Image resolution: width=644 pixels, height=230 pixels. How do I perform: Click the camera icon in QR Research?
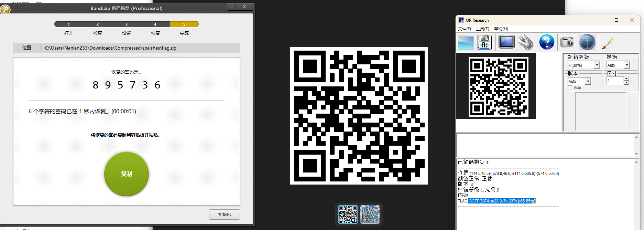pos(567,42)
